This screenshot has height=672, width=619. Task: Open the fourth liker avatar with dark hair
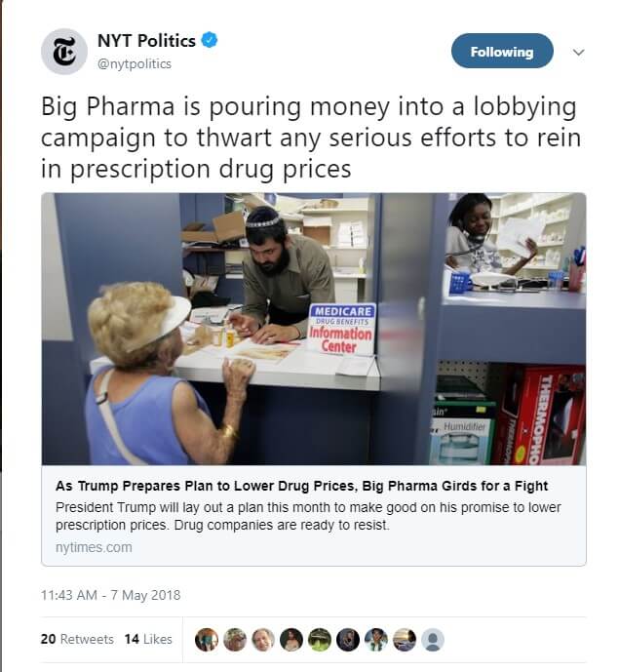click(x=291, y=640)
